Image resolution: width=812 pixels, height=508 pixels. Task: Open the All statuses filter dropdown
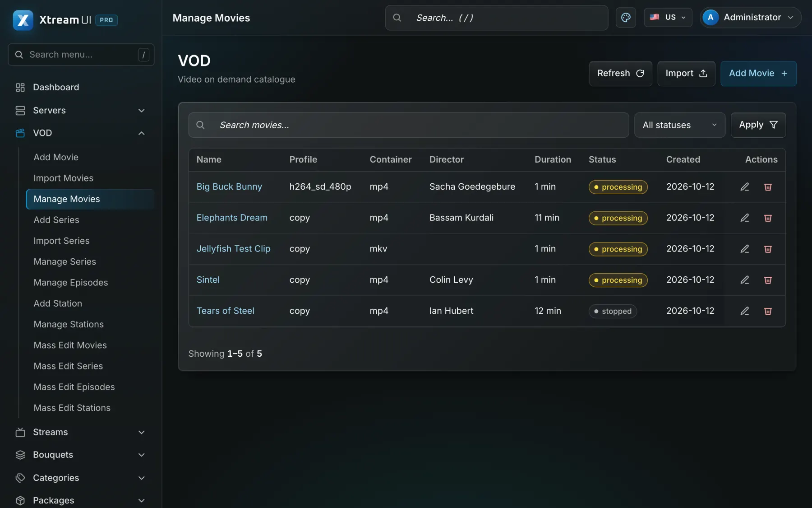[x=679, y=125]
